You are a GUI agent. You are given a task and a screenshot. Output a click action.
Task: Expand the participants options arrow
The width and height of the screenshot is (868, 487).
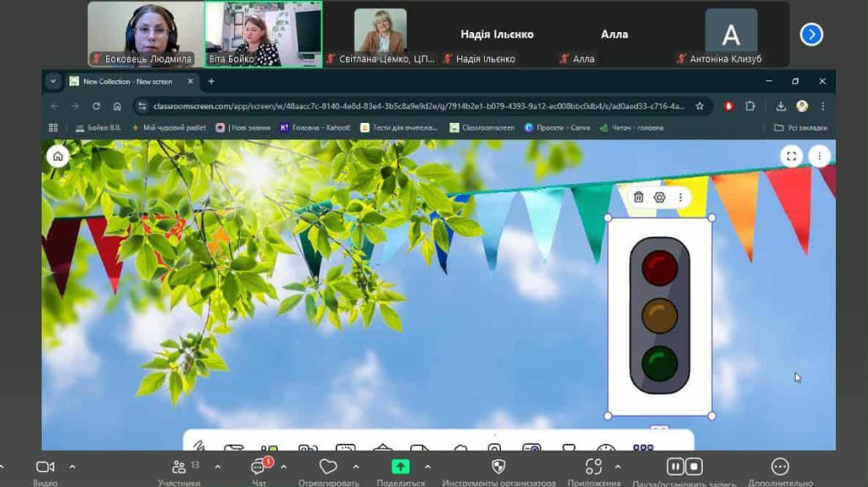click(x=217, y=467)
